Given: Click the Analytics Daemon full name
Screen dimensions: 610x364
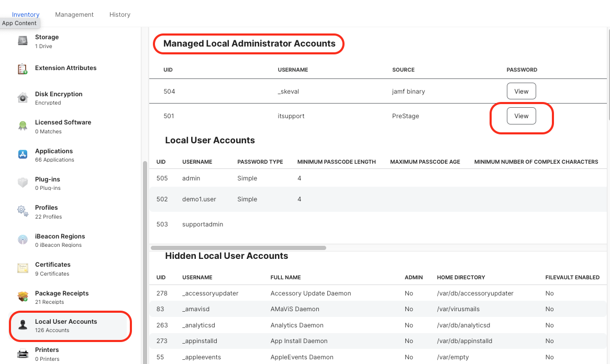Looking at the screenshot, I should 297,325.
